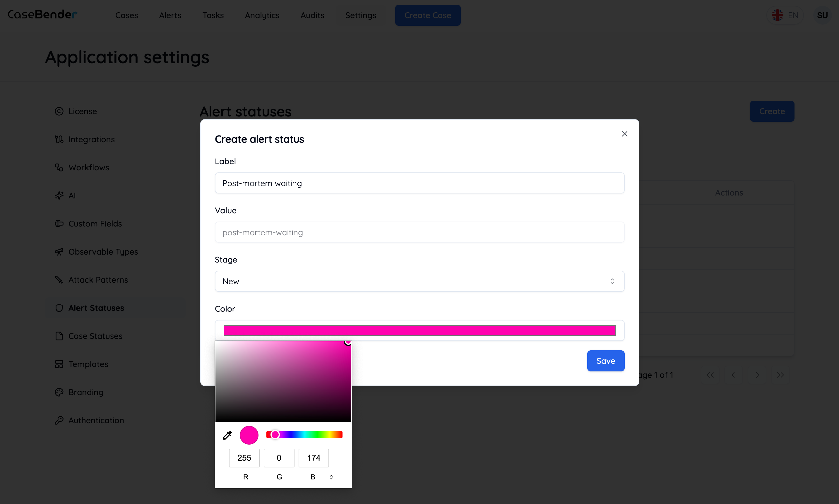The height and width of the screenshot is (504, 839).
Task: Select the Attack Patterns sidebar item
Action: (x=98, y=280)
